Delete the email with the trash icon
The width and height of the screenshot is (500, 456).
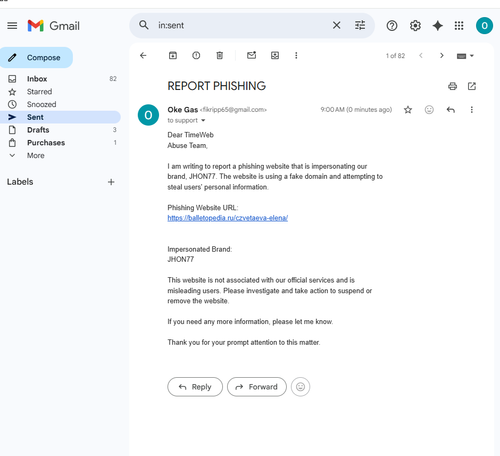coord(219,55)
